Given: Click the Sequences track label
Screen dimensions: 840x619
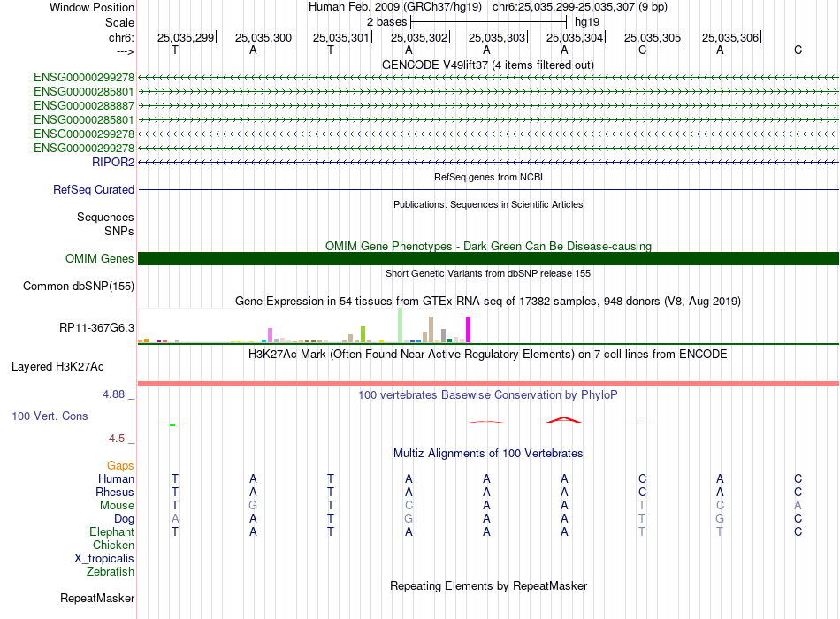Looking at the screenshot, I should pos(105,218).
